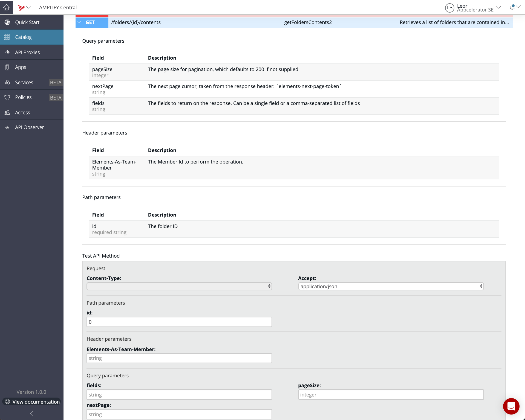The height and width of the screenshot is (420, 525).
Task: Open the Apps sidebar item
Action: coord(32,67)
